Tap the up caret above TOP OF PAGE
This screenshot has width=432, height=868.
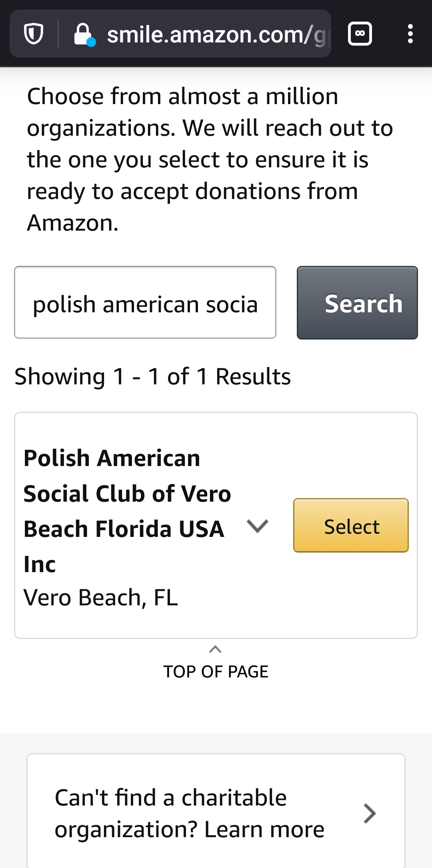[x=215, y=649]
